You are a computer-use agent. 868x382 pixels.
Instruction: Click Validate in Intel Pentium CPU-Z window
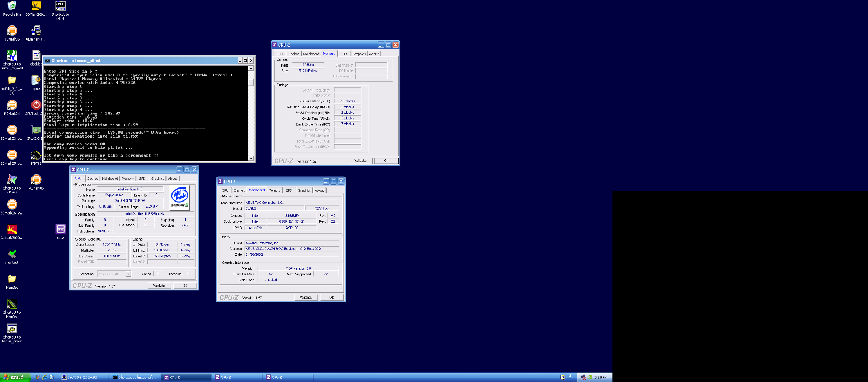159,286
